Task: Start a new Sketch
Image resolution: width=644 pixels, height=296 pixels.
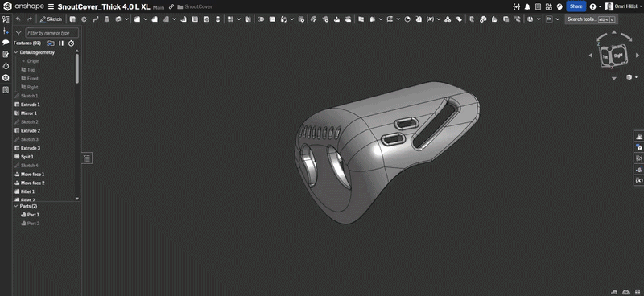Action: click(x=51, y=18)
